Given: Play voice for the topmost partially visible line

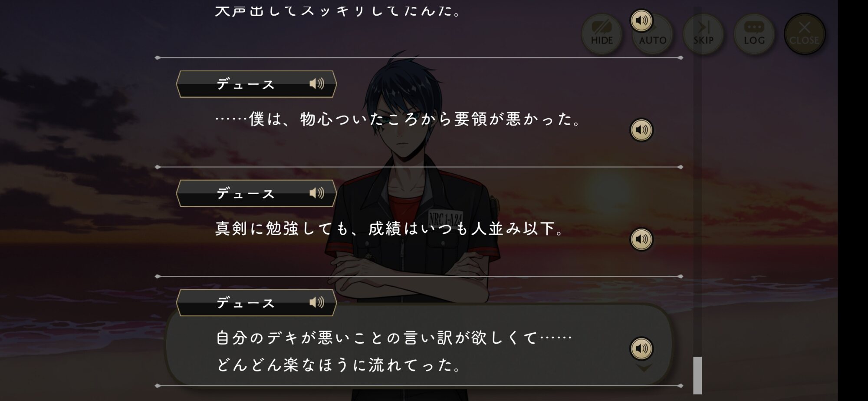Looking at the screenshot, I should pyautogui.click(x=641, y=20).
